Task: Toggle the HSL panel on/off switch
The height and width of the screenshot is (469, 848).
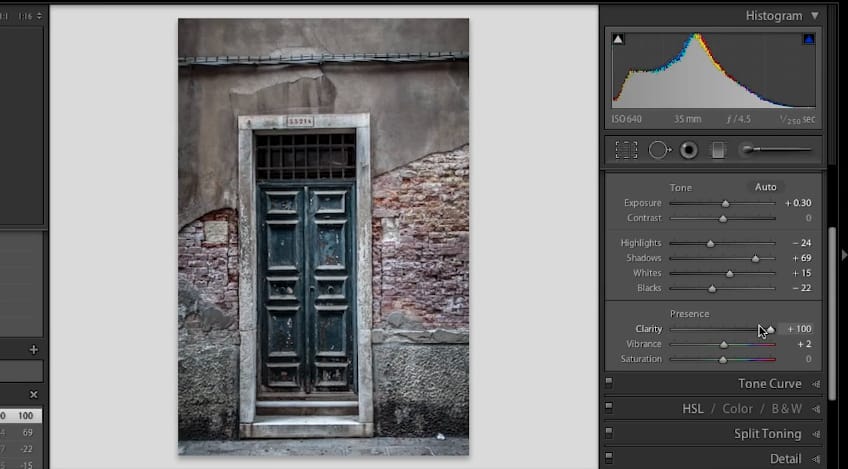Action: [609, 407]
